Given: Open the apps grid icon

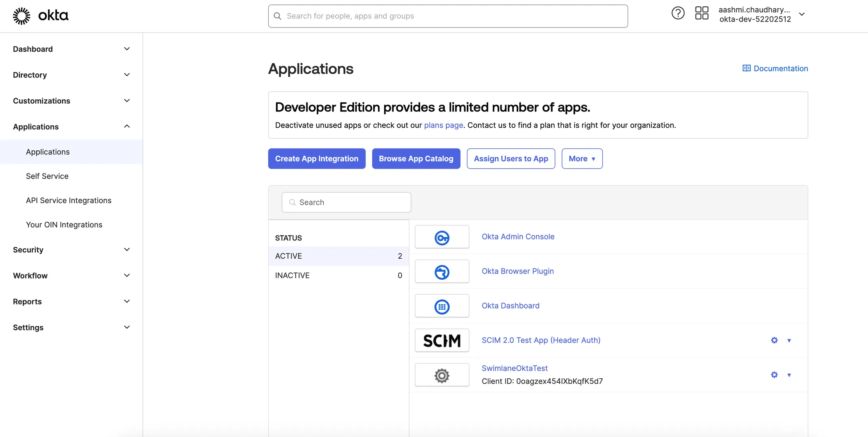Looking at the screenshot, I should (702, 13).
